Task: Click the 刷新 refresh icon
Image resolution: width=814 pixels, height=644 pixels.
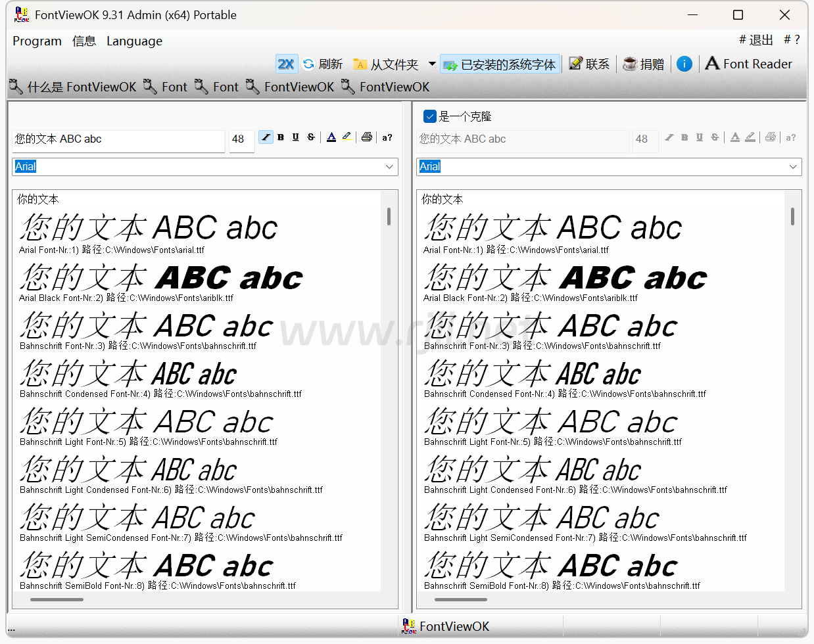Action: (308, 64)
